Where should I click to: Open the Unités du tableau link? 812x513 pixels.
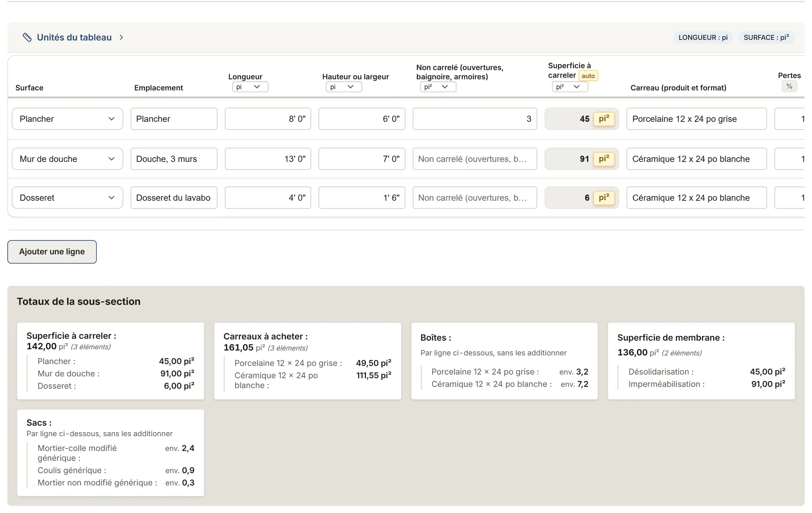point(74,37)
